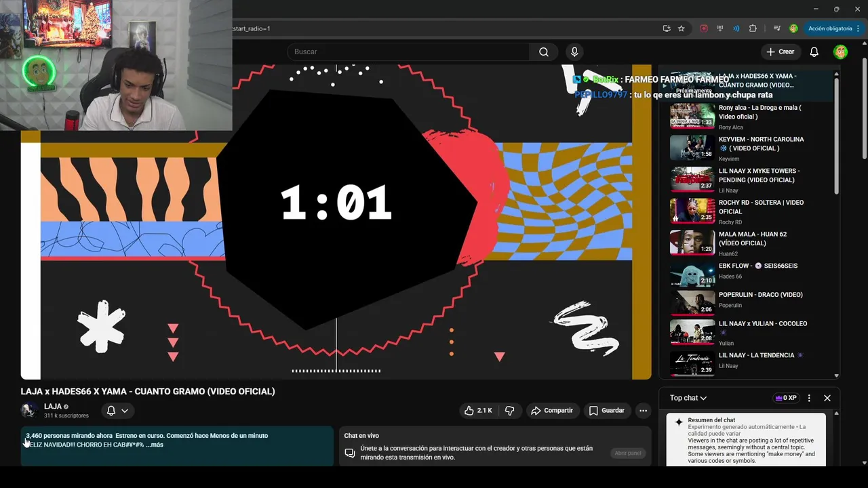Click the Chat en vivo heading
The image size is (868, 488).
pos(361,436)
